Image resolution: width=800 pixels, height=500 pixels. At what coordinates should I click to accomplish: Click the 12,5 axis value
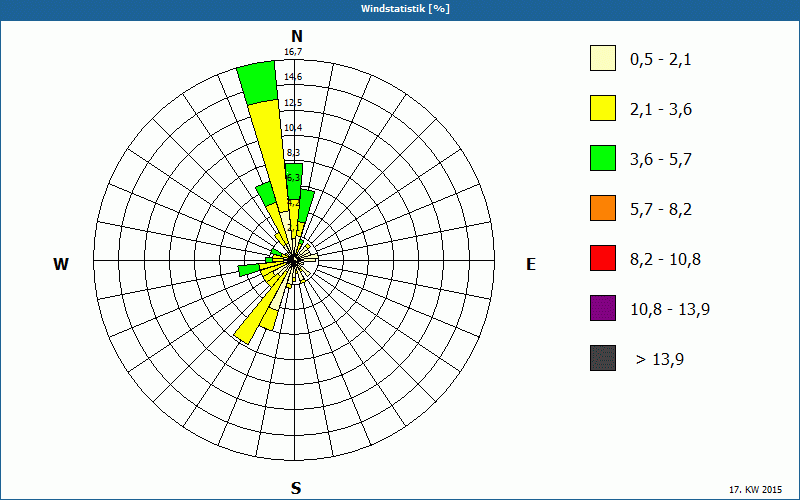[293, 103]
